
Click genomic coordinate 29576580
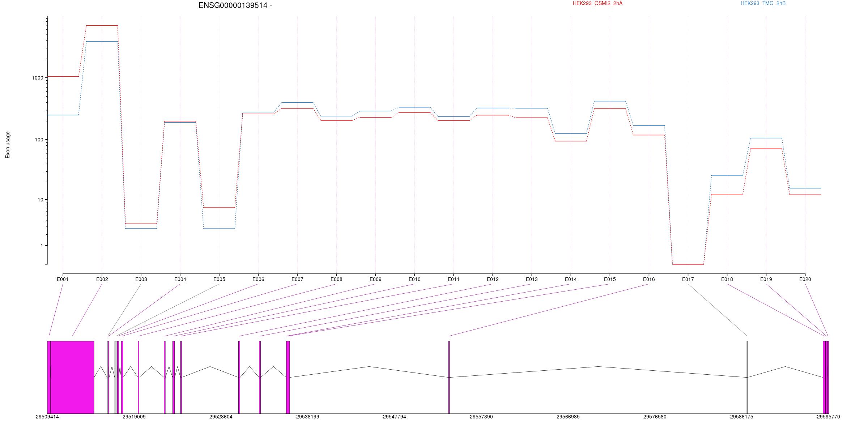click(x=655, y=417)
